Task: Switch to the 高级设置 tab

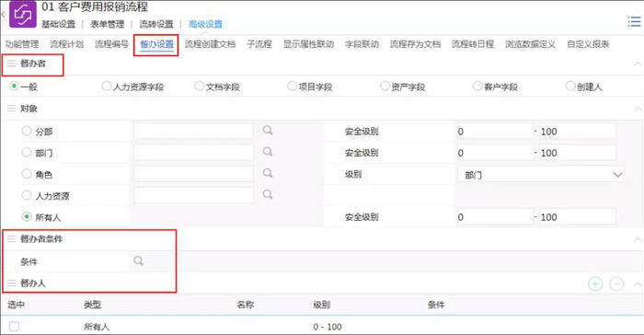Action: 205,24
